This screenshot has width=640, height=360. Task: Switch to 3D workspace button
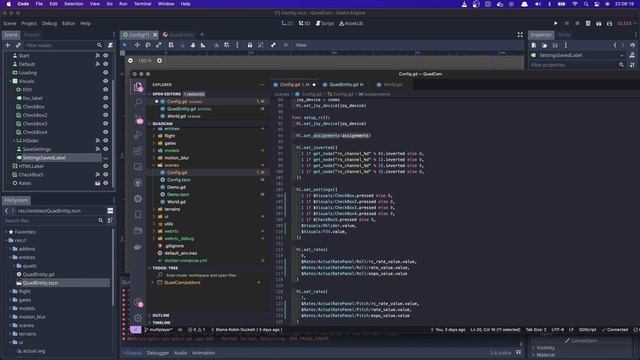304,24
